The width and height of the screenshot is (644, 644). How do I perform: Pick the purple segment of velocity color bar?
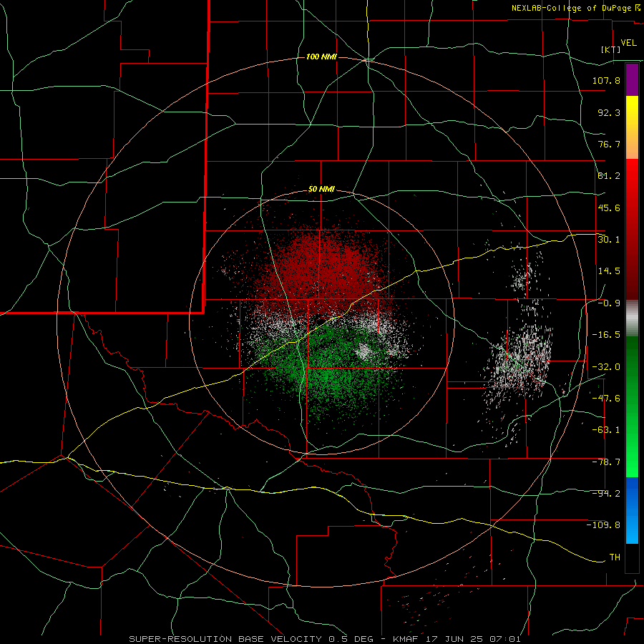(x=632, y=80)
